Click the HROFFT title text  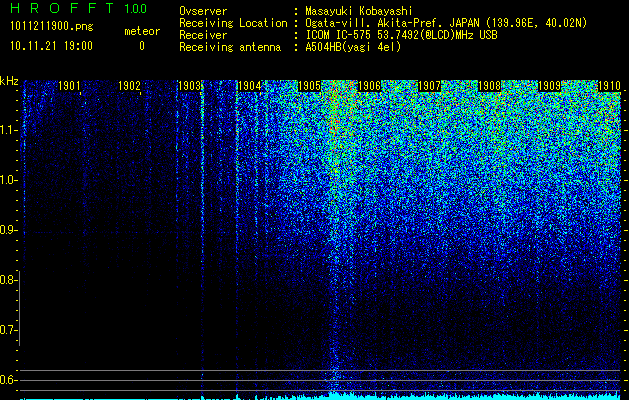click(x=62, y=9)
